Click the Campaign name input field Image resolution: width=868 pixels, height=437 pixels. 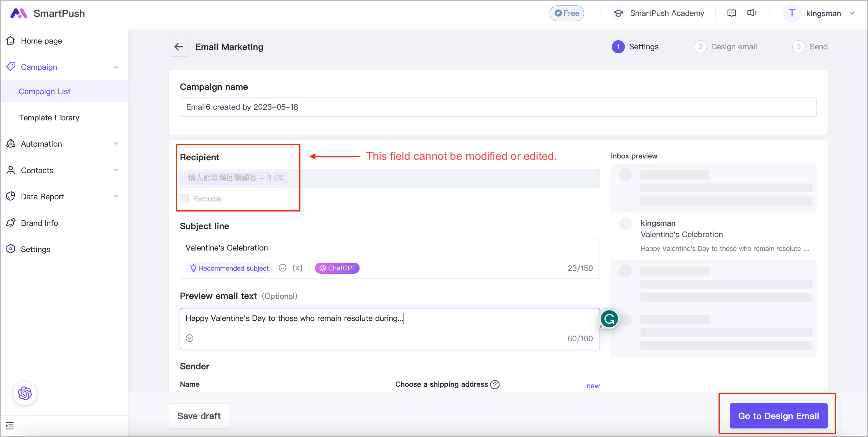[x=498, y=107]
